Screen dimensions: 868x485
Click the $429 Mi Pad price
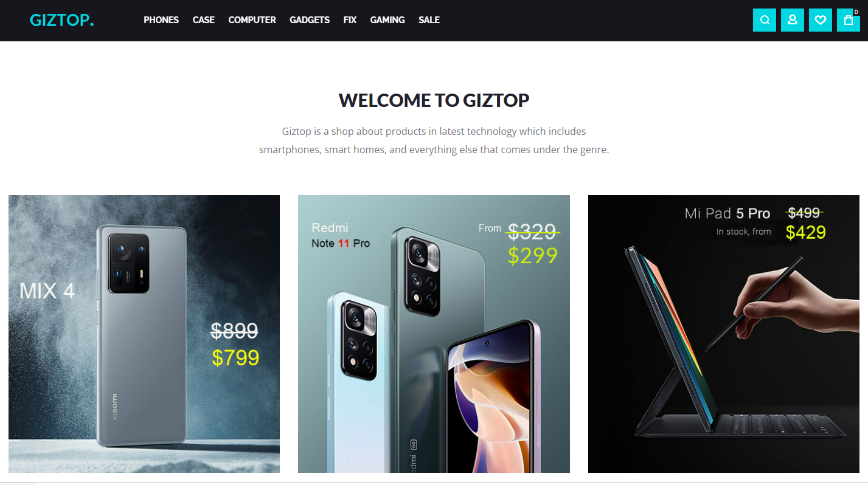click(x=806, y=232)
